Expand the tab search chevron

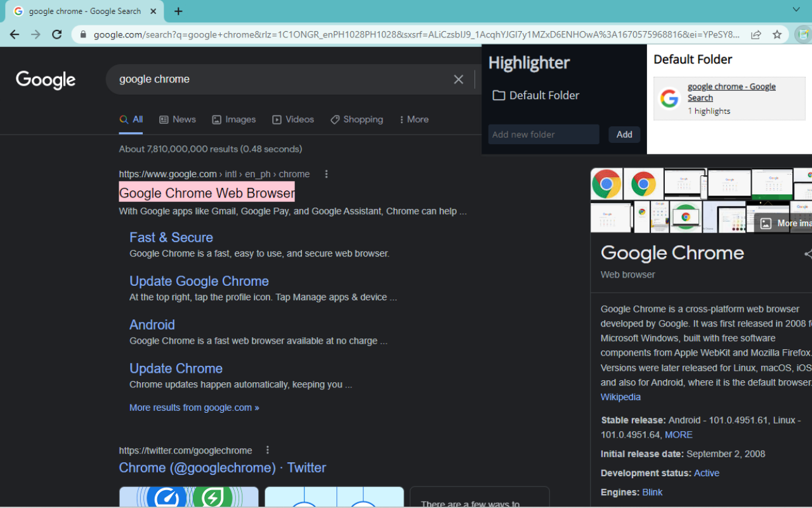coord(796,10)
